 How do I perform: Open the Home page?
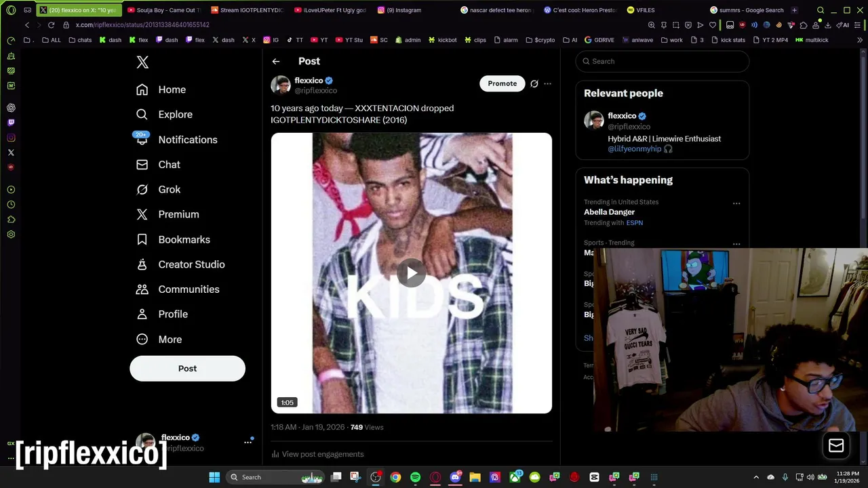point(161,89)
